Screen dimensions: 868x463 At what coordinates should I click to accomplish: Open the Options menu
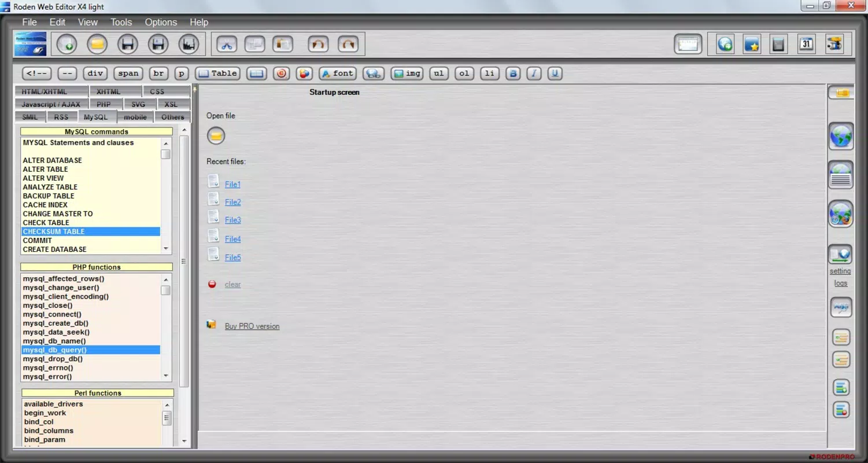coord(161,22)
